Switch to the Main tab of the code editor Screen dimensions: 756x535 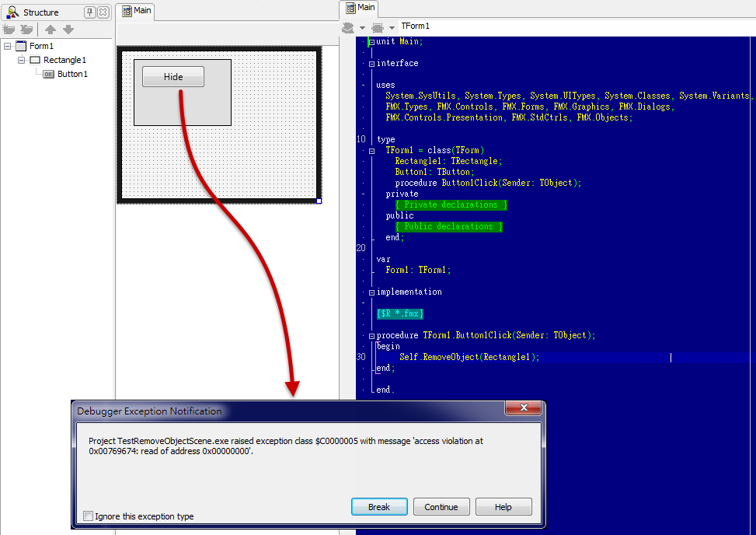pyautogui.click(x=361, y=8)
